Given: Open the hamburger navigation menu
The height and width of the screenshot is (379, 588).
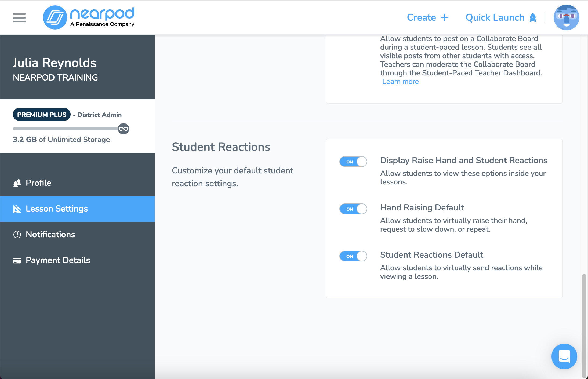Looking at the screenshot, I should (19, 18).
